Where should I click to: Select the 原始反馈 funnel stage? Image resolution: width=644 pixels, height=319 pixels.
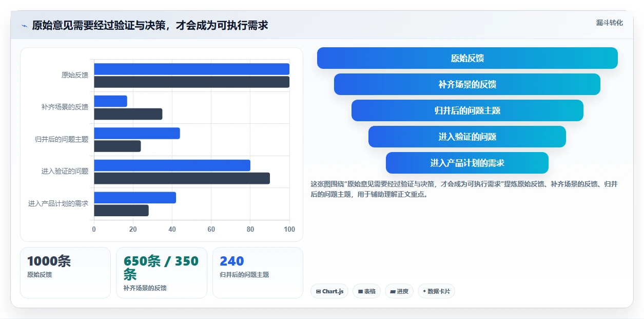[x=467, y=58]
